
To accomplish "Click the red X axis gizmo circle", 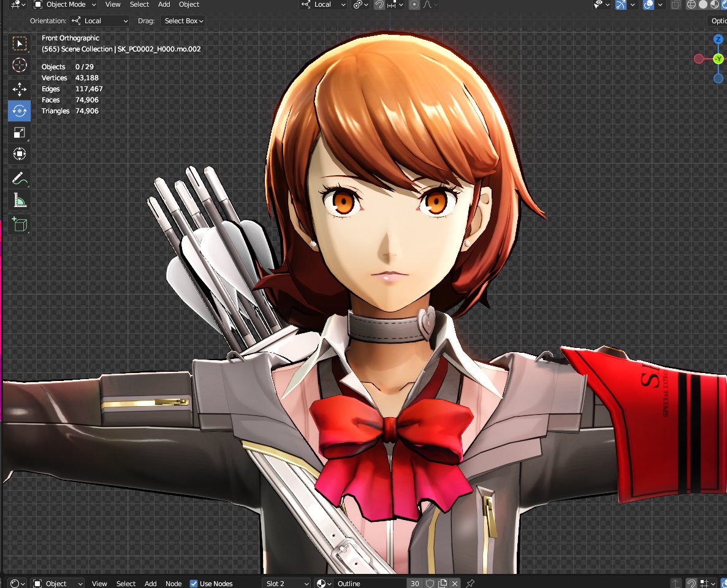I will pyautogui.click(x=698, y=59).
